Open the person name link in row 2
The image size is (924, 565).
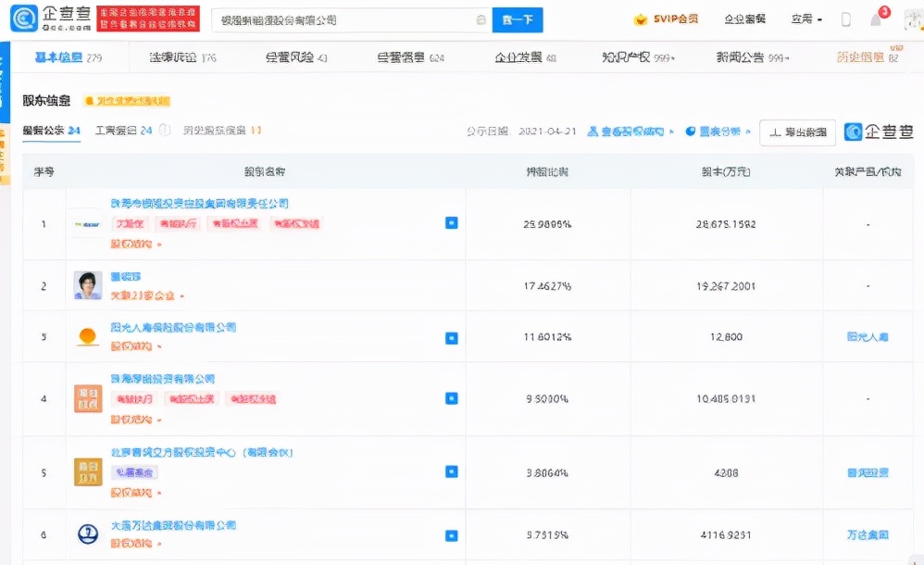[126, 276]
